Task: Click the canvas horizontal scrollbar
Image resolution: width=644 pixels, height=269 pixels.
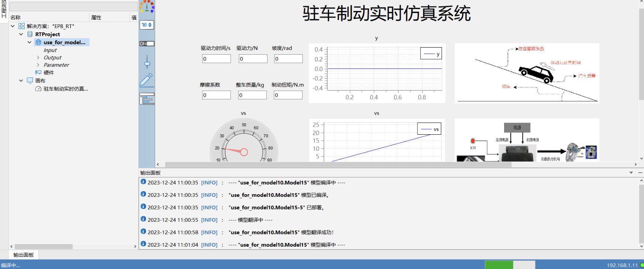Action: coord(338,164)
